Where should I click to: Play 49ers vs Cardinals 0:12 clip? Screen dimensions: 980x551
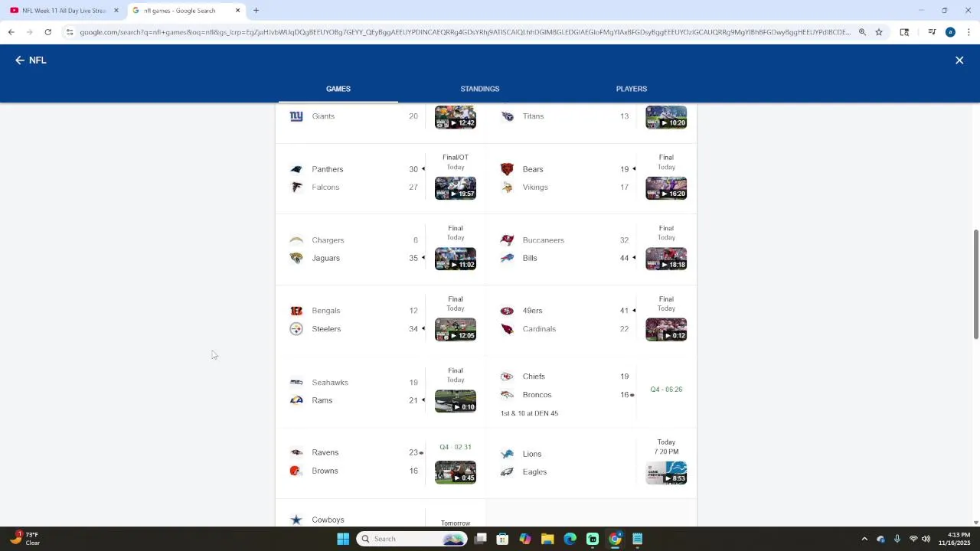click(x=666, y=329)
